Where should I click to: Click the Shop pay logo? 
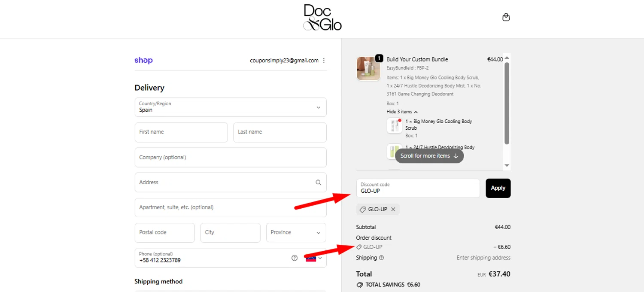tap(143, 61)
